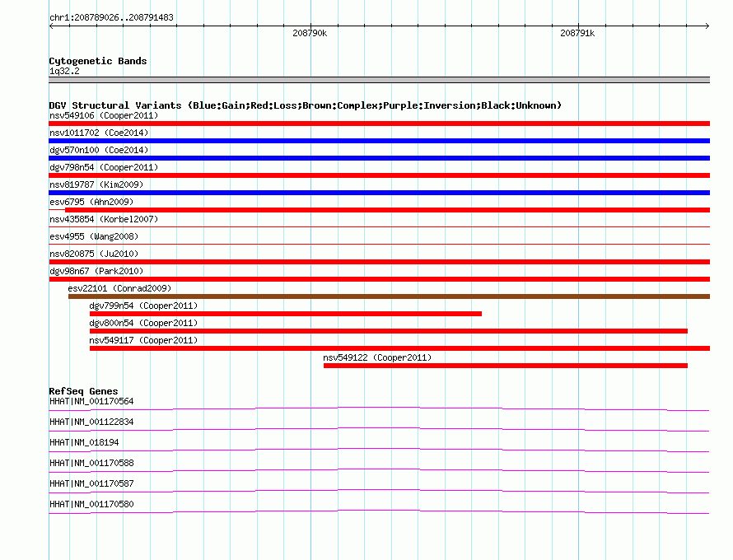Click the 208790k ruler tick label
Screen dimensions: 733x560
310,33
